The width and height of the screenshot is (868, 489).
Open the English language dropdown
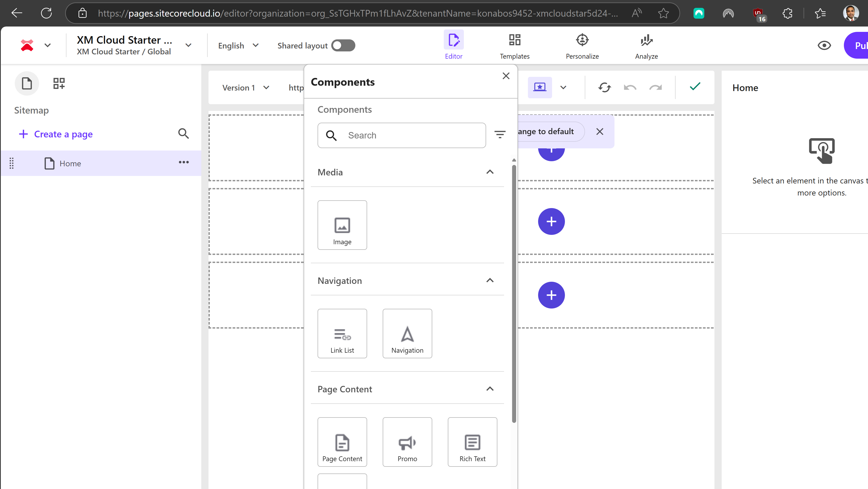[x=238, y=46]
